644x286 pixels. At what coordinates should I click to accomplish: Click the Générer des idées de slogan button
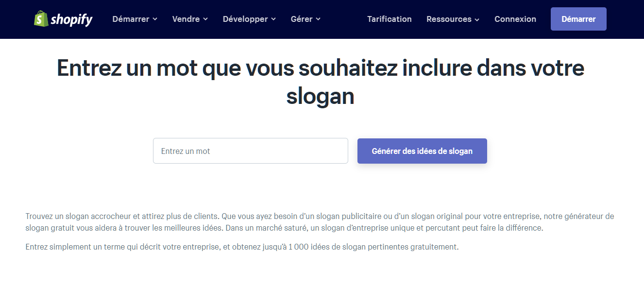(422, 151)
